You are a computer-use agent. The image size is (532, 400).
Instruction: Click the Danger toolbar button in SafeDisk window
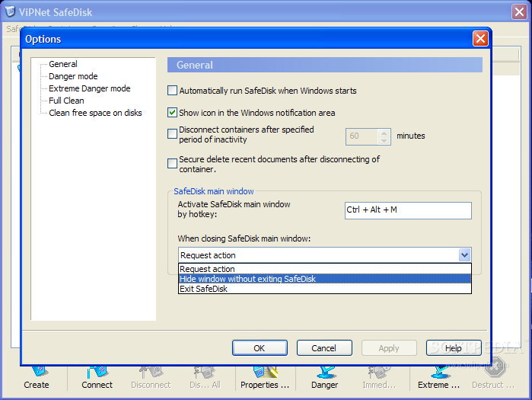325,378
